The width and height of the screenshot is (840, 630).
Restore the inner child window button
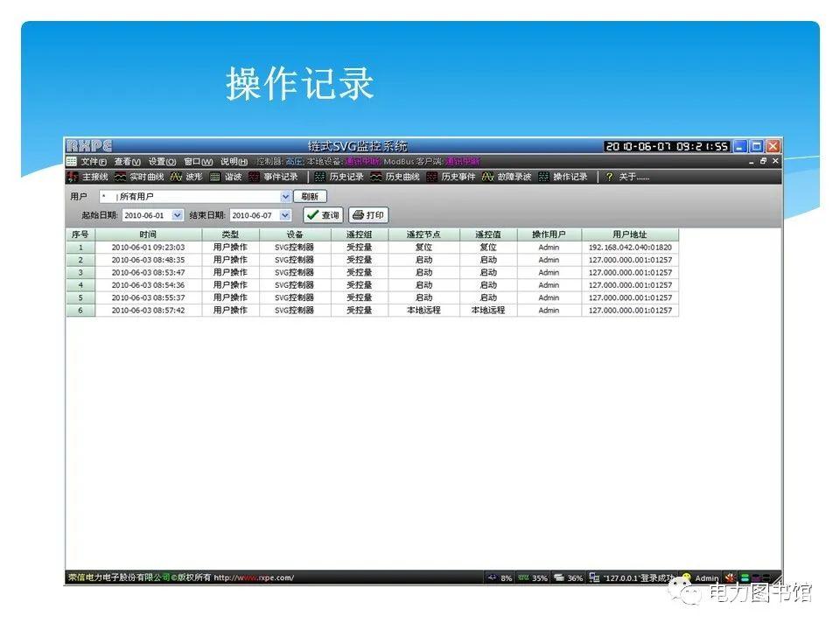[x=763, y=161]
